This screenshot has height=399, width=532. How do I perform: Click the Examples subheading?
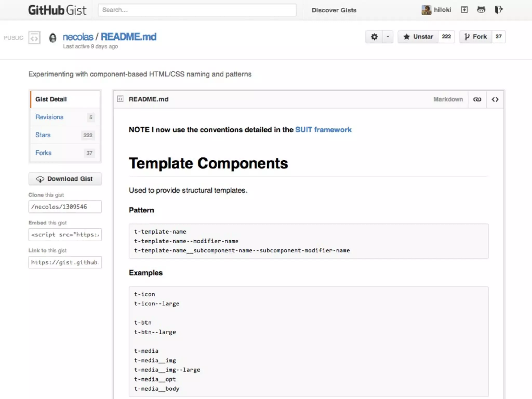click(x=146, y=273)
